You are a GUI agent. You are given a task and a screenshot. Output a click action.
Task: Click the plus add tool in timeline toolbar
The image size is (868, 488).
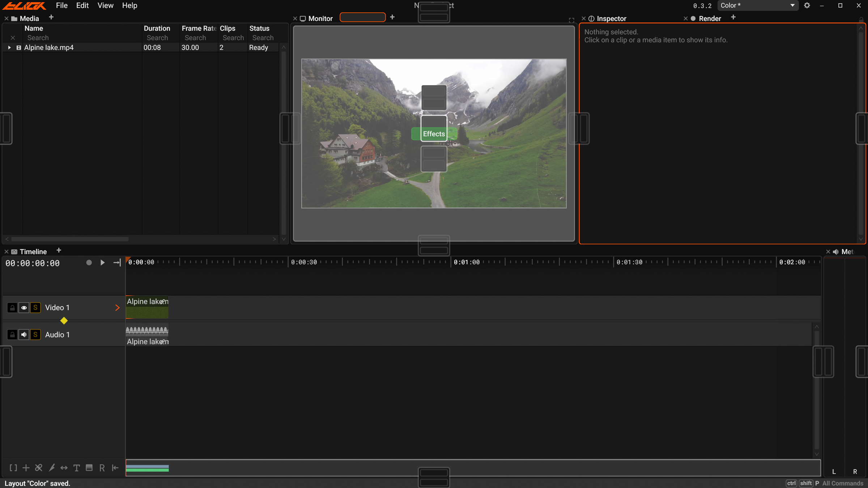[26, 468]
